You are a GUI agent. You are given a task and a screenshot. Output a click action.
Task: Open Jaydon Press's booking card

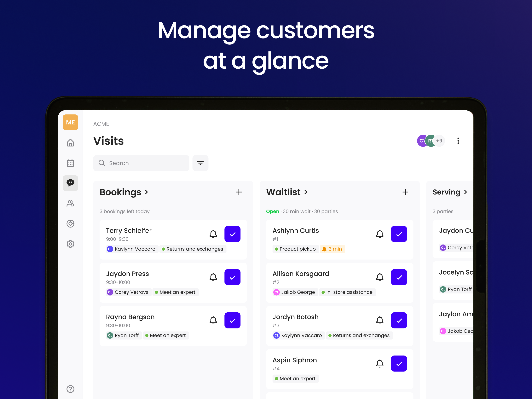point(173,283)
